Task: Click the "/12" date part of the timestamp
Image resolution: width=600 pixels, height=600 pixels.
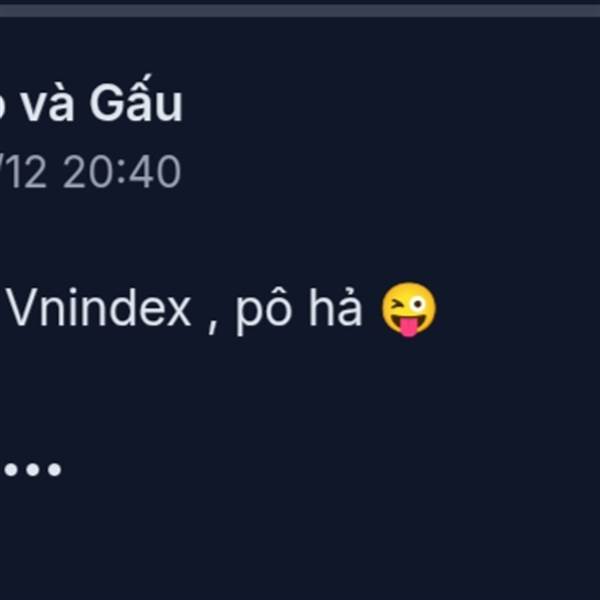Action: click(24, 171)
